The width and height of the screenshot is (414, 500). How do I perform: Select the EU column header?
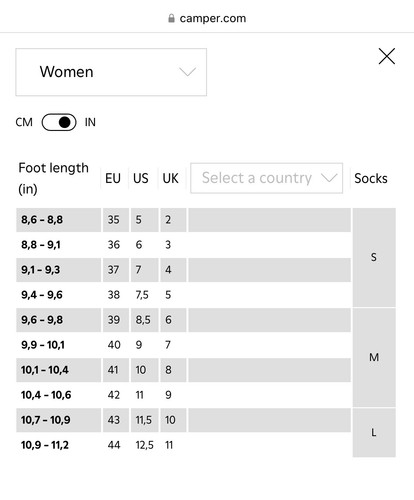(x=113, y=178)
